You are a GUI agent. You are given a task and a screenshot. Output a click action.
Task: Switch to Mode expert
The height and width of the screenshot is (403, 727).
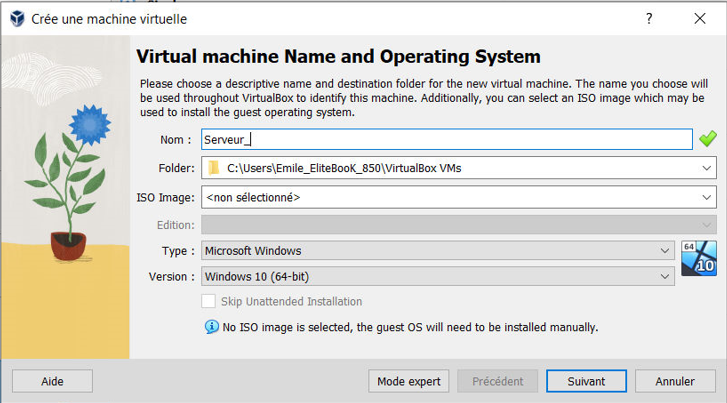(408, 381)
